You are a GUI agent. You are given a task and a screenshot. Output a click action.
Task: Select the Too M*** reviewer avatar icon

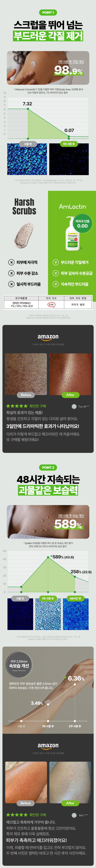click(74, 406)
